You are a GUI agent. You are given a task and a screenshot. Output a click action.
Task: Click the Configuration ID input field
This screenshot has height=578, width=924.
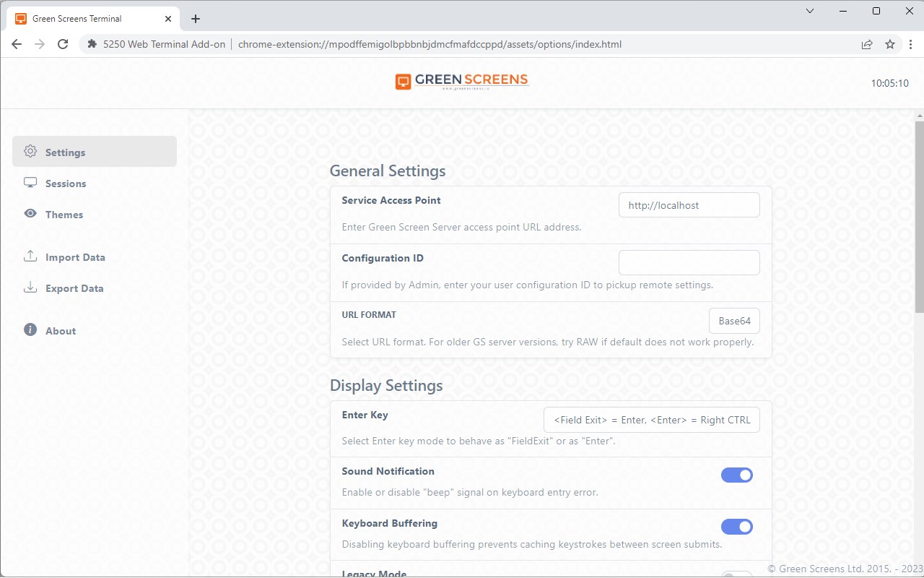pos(689,262)
